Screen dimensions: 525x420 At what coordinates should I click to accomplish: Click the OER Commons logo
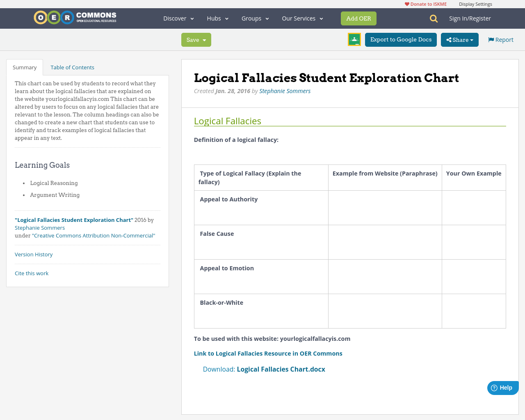(75, 17)
